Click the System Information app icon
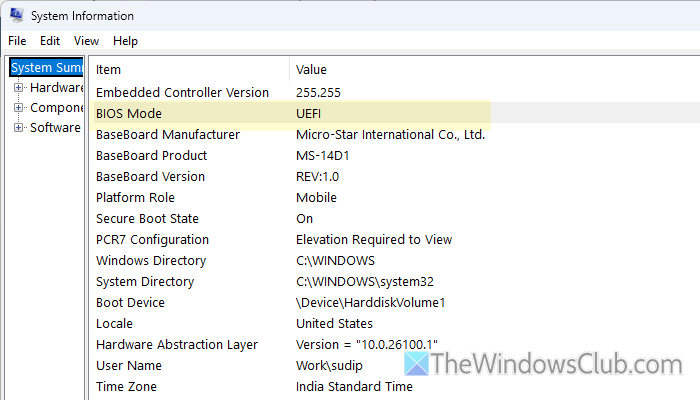The image size is (700, 400). click(17, 15)
